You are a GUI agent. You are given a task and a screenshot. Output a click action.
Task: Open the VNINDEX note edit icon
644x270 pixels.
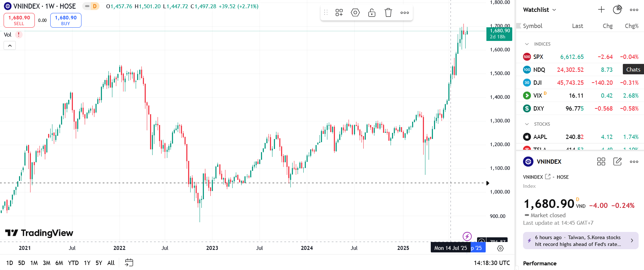(617, 162)
